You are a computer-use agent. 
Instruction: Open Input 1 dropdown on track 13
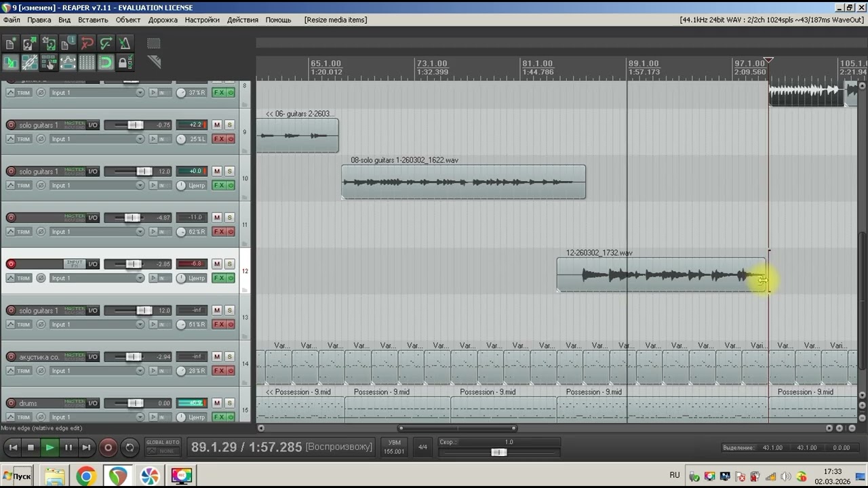pos(98,325)
